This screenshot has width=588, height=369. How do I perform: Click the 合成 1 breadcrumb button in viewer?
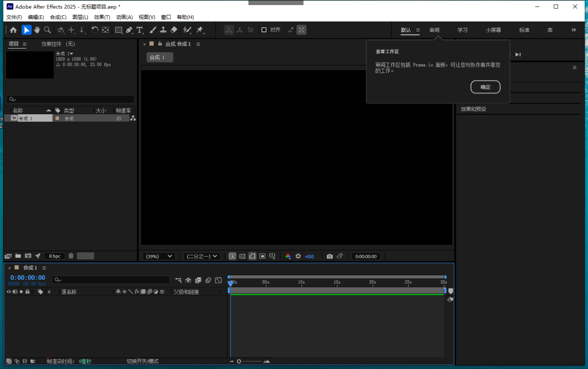(160, 57)
